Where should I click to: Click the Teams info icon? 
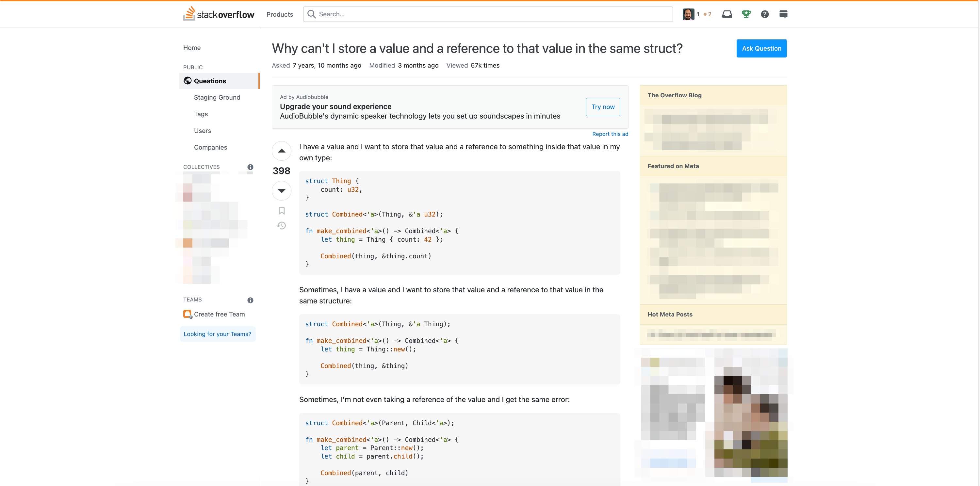coord(250,300)
